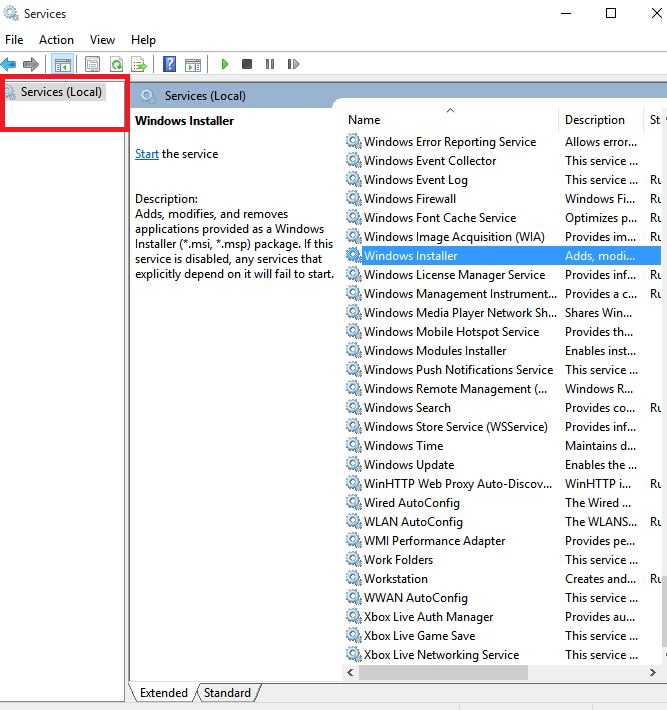This screenshot has width=667, height=710.
Task: Sort by the Name column header
Action: [x=451, y=120]
